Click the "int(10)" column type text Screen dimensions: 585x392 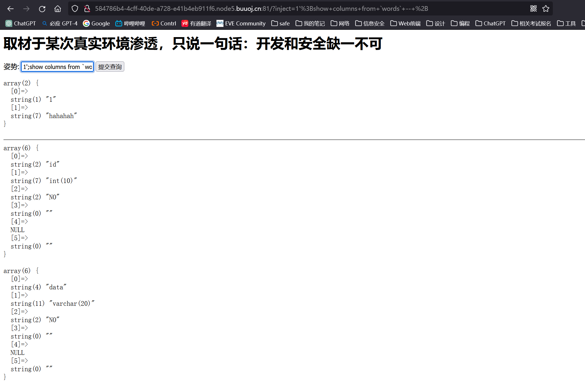tap(61, 181)
